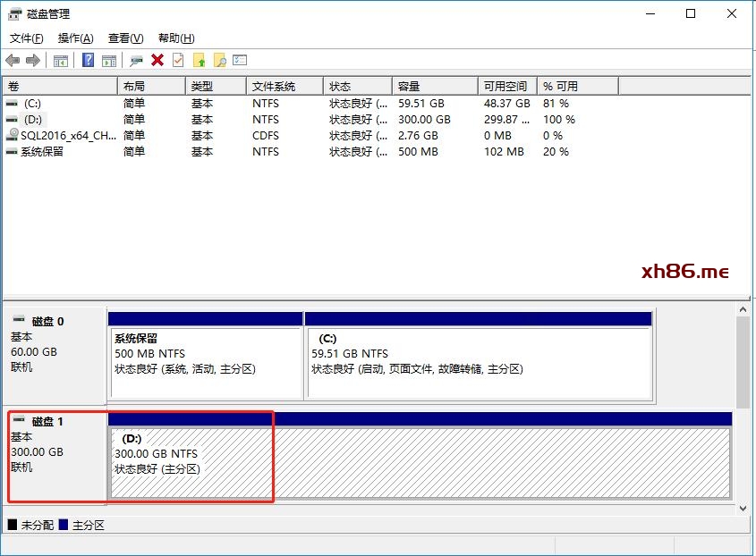Open the 文件(F) menu

27,38
